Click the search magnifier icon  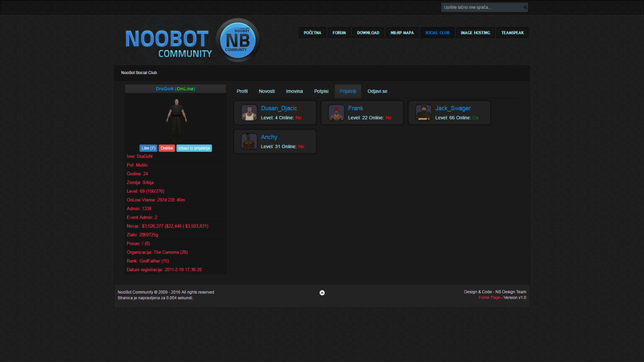[525, 7]
